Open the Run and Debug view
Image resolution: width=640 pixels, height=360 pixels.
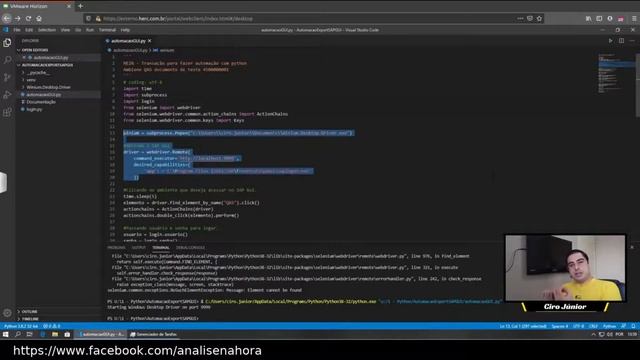(x=7, y=95)
